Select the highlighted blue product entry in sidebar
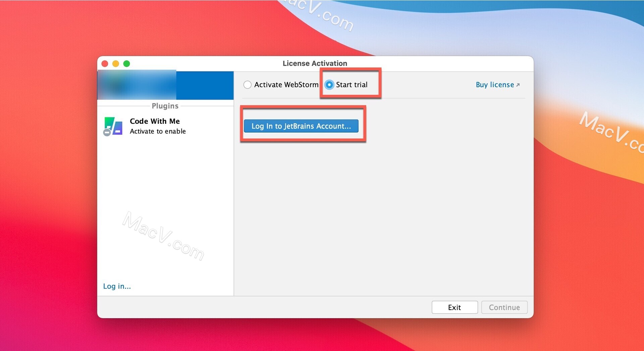The height and width of the screenshot is (351, 644). [x=165, y=85]
